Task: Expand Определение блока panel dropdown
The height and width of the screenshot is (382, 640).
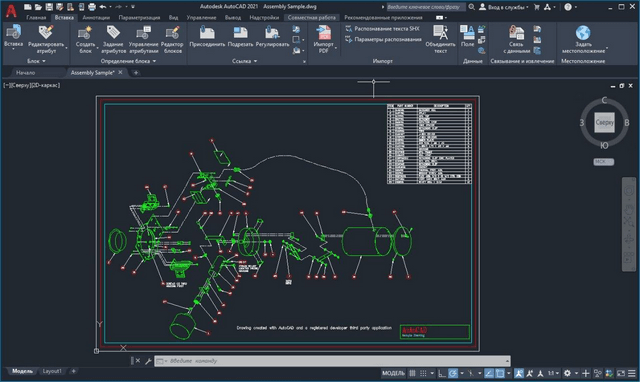Action: [x=128, y=61]
